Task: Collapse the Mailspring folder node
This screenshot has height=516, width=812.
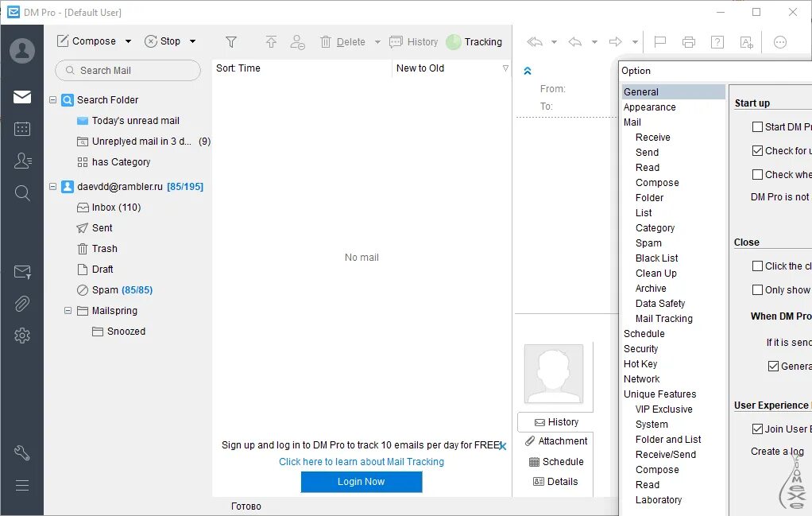Action: 68,310
